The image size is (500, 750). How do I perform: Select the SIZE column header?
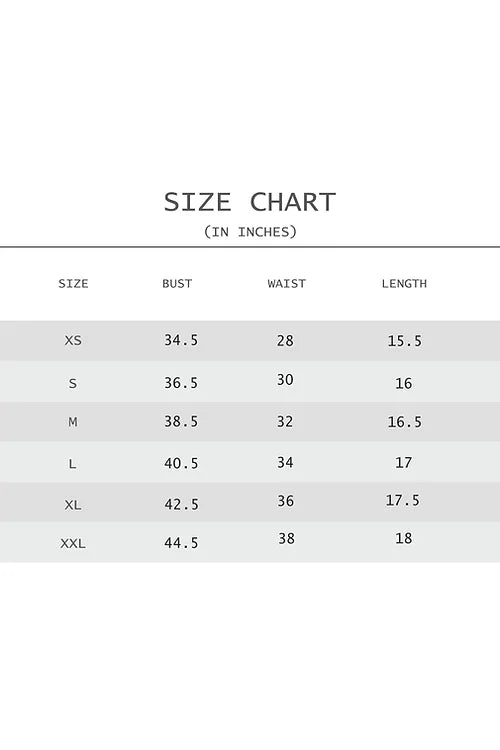tap(73, 284)
